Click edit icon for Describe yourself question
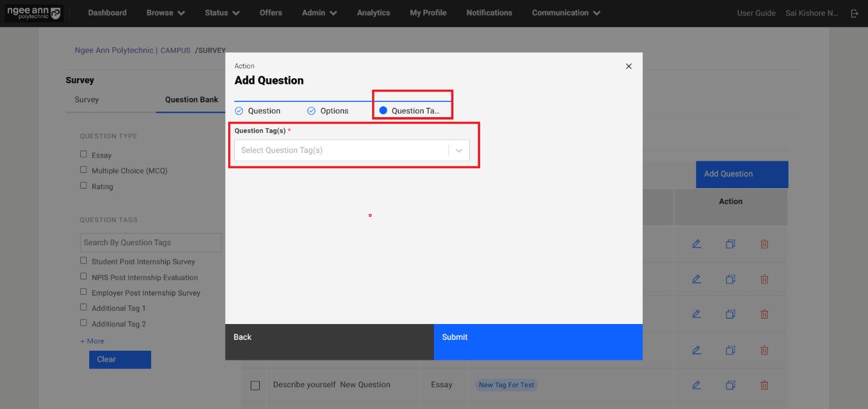The image size is (868, 409). tap(696, 385)
